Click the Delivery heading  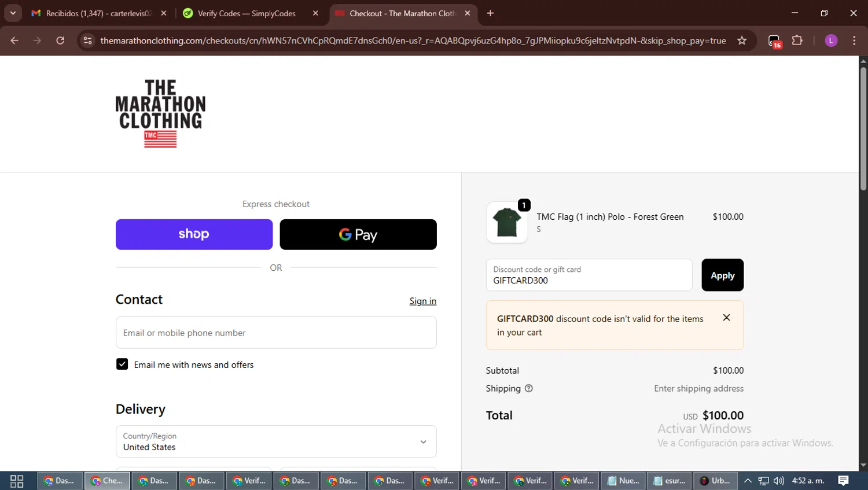click(141, 410)
